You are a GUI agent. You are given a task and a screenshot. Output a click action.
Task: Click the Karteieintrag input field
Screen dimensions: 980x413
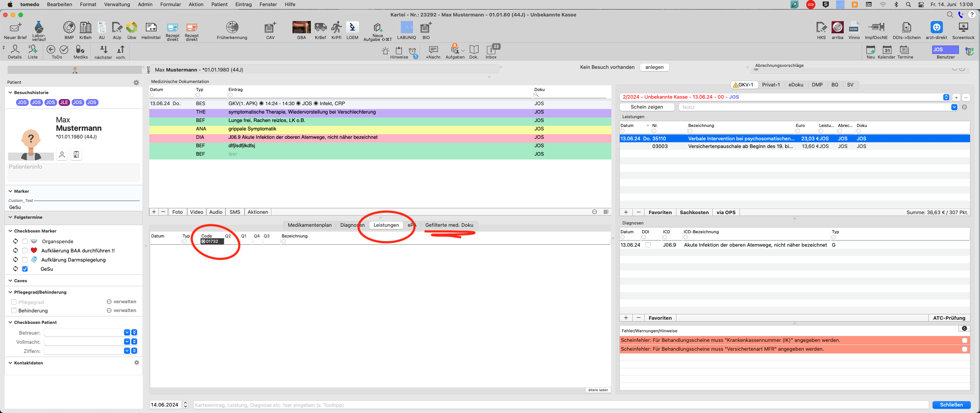pos(561,405)
